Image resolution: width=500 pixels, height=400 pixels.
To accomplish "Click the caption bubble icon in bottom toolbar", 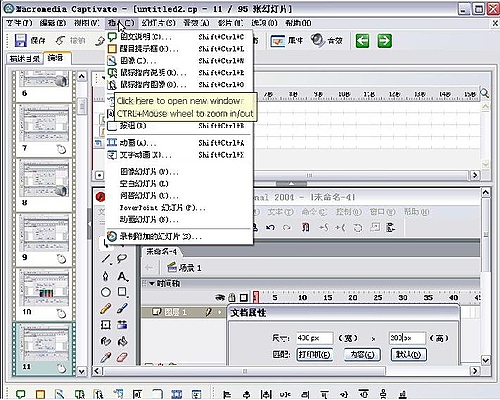I will pyautogui.click(x=20, y=394).
